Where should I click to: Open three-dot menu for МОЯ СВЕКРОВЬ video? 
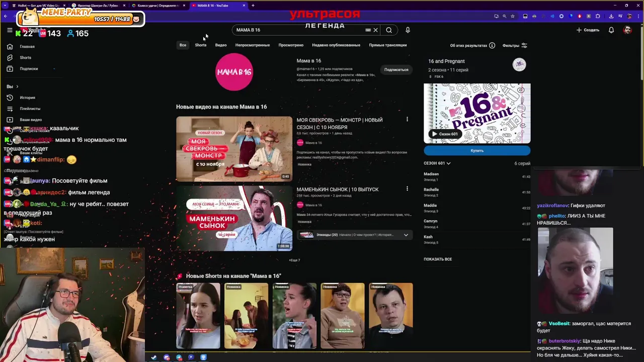[x=407, y=120]
